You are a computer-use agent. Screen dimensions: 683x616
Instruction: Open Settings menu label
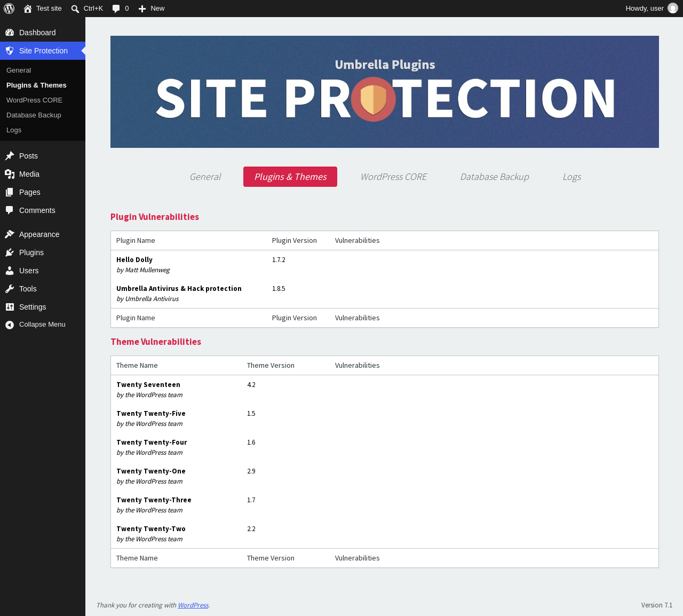pos(33,307)
